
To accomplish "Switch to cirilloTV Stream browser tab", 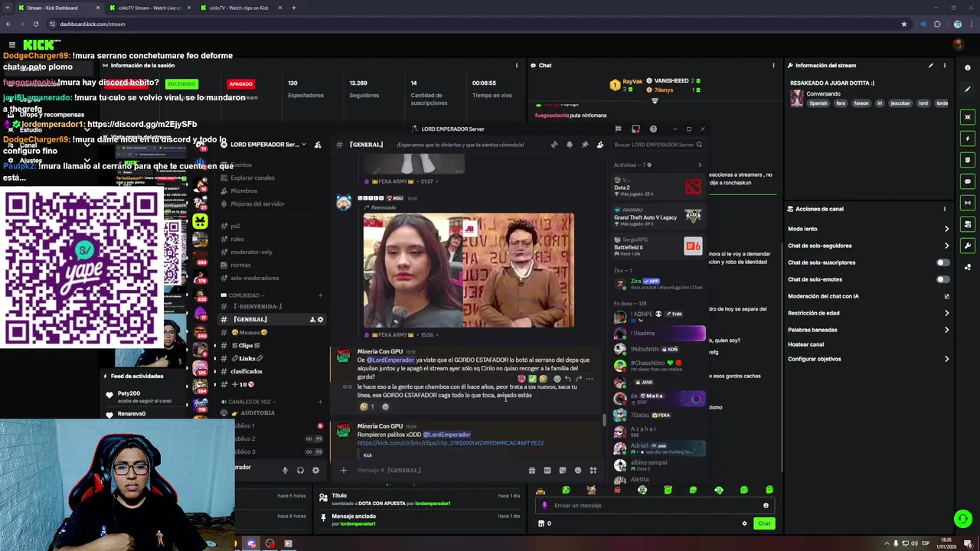I will click(149, 8).
